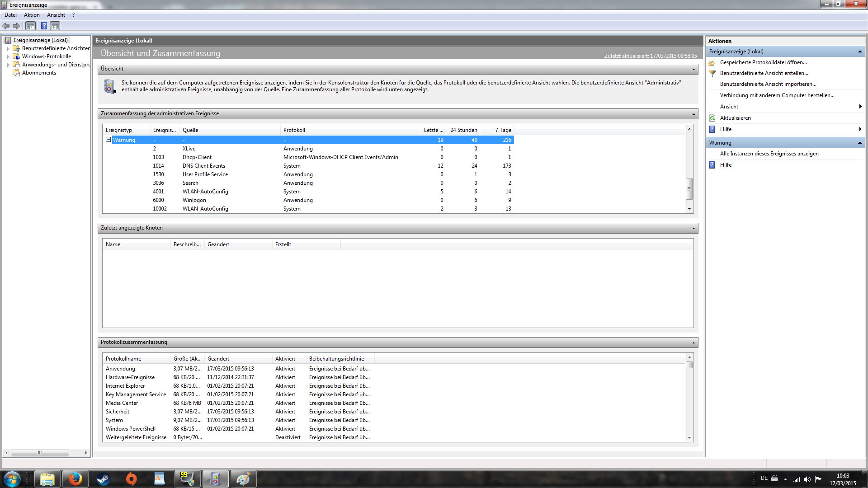Collapse the Protokollzusammenfassung section

tap(693, 343)
